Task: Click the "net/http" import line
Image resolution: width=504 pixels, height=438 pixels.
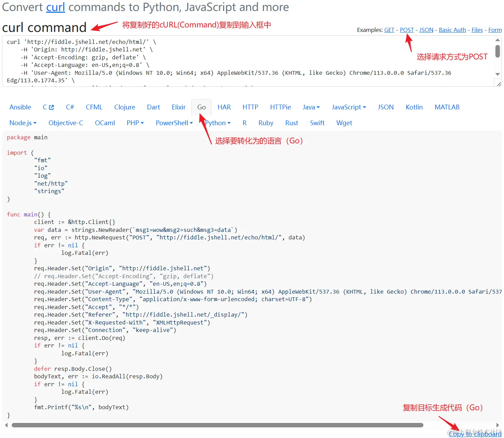Action: (x=51, y=184)
